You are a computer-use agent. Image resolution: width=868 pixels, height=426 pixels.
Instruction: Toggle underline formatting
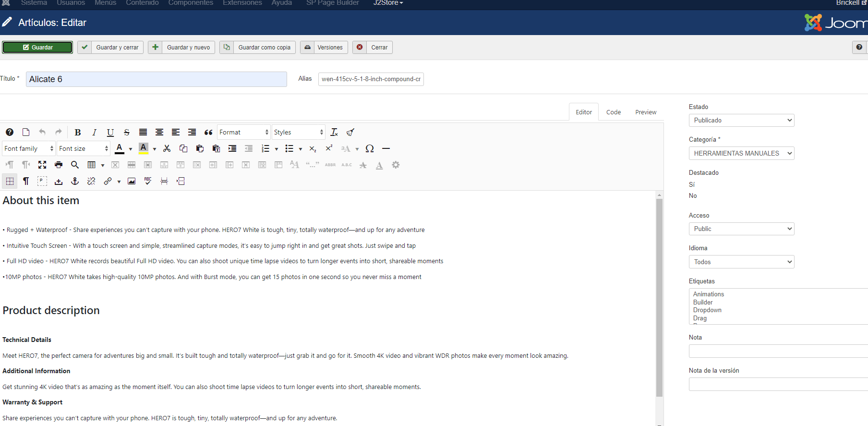[x=110, y=132]
